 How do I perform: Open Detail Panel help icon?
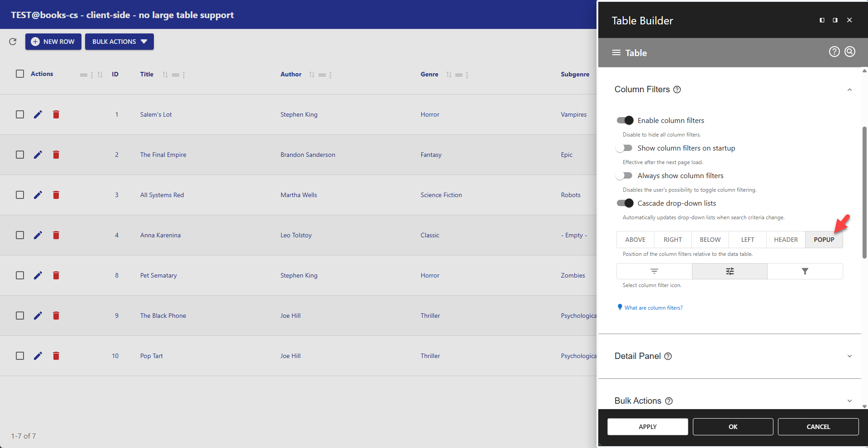668,356
